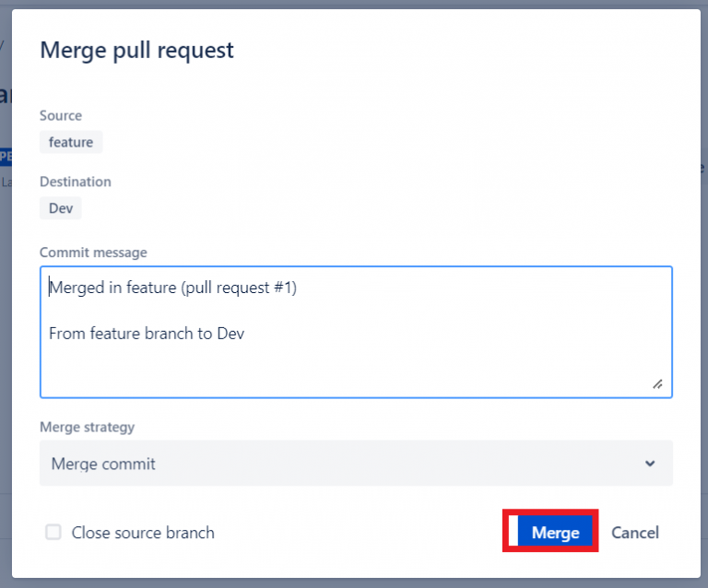Click the 'feature' source branch tag

(x=71, y=142)
